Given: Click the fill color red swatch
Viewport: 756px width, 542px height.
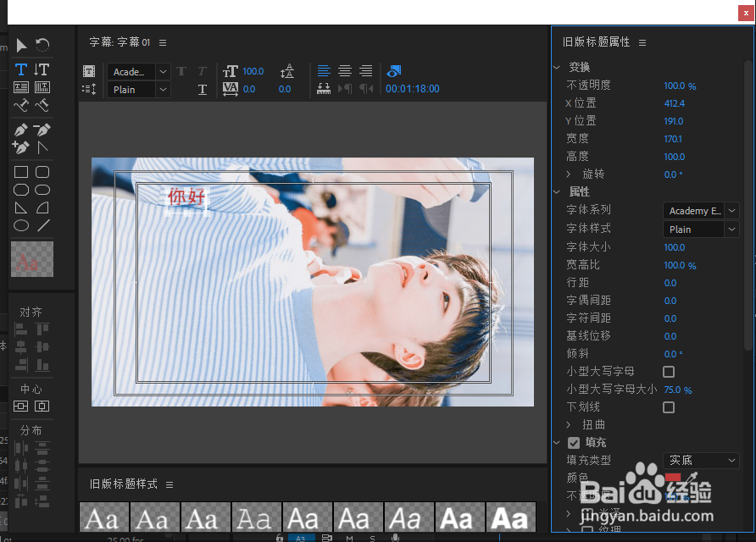Looking at the screenshot, I should (x=673, y=478).
